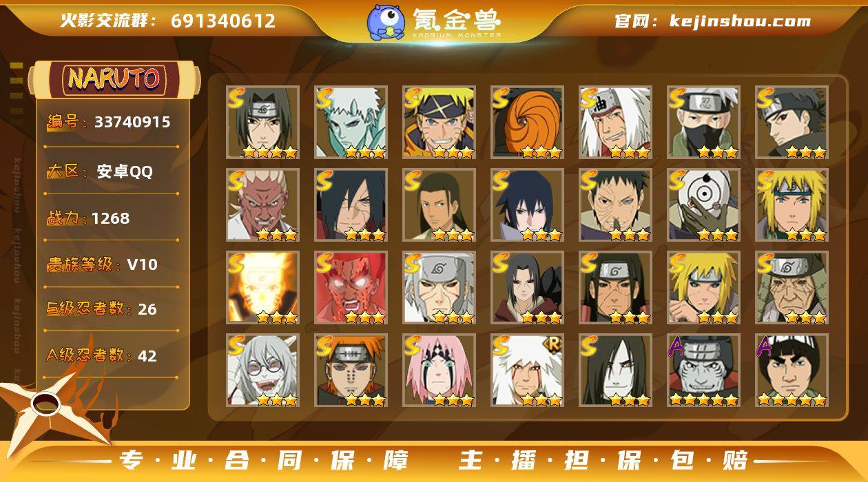Select the blue-skinned A-rank Kisame card

(703, 370)
